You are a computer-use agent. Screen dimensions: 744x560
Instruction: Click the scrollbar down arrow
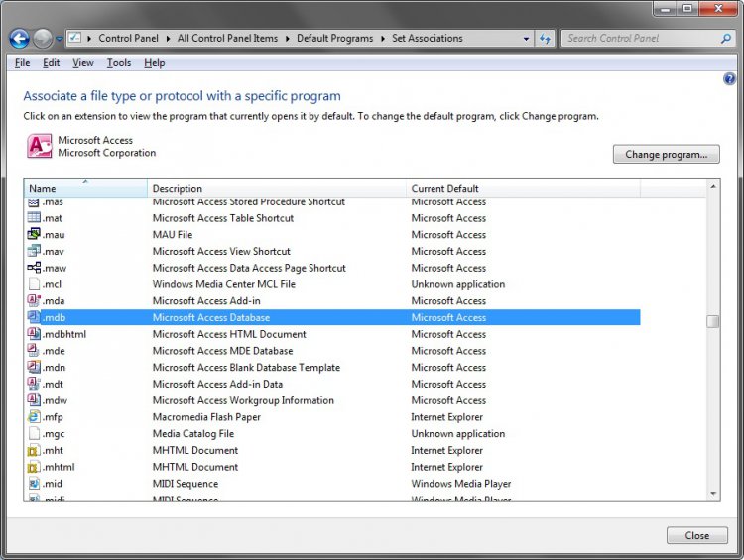713,494
